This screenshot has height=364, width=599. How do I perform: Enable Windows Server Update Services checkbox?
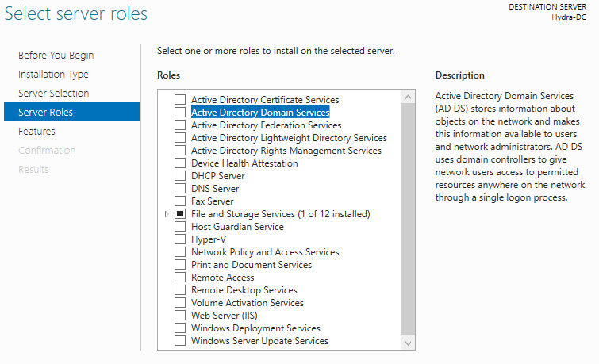click(180, 340)
